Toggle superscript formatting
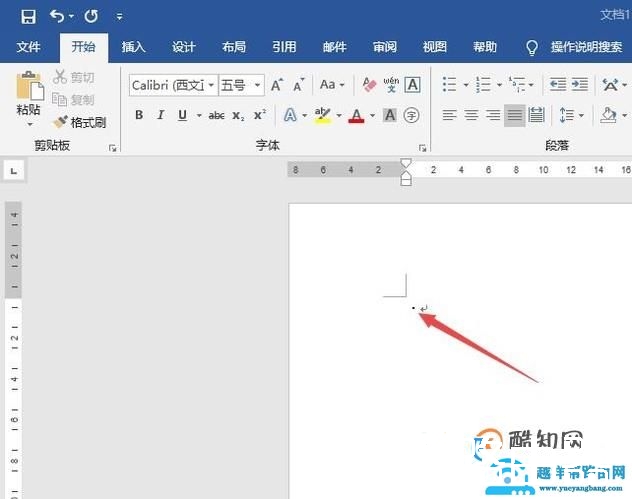Viewport: 632px width, 499px height. 260,115
